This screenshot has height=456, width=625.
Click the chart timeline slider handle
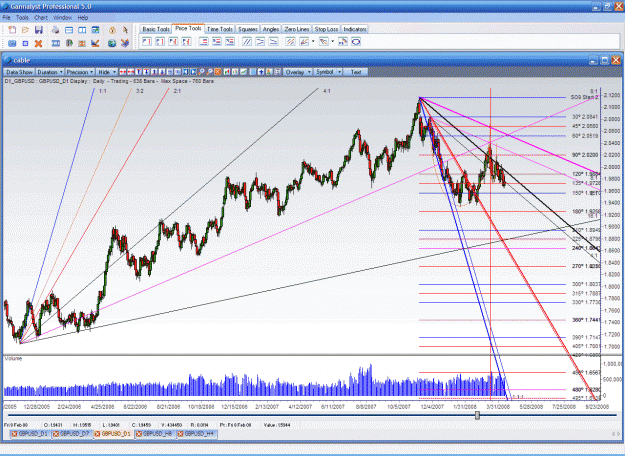477,415
